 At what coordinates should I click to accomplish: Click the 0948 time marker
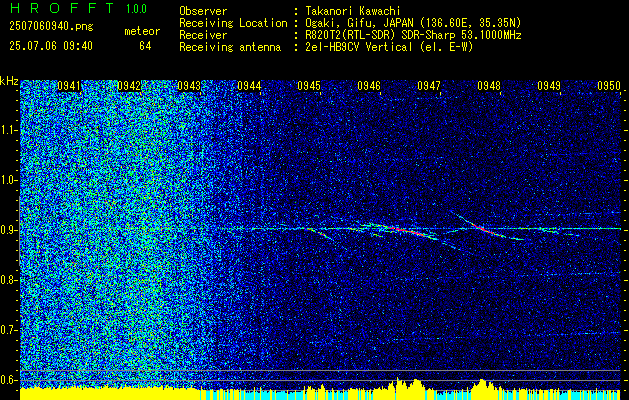tap(489, 86)
